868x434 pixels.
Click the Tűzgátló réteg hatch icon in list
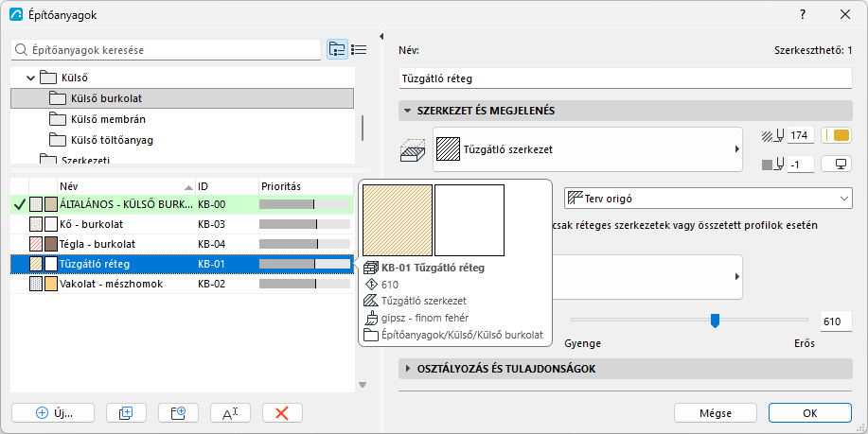pyautogui.click(x=35, y=264)
